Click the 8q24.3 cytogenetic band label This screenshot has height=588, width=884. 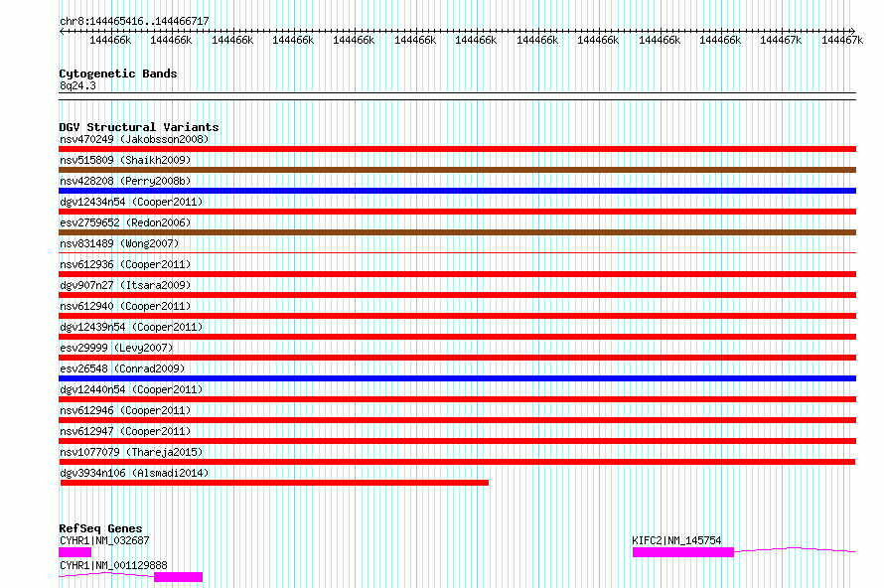coord(77,85)
